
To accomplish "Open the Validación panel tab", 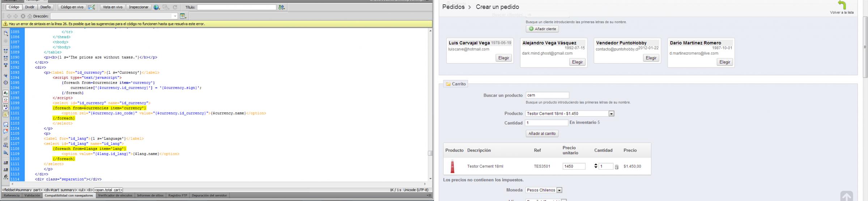I will pos(32,196).
